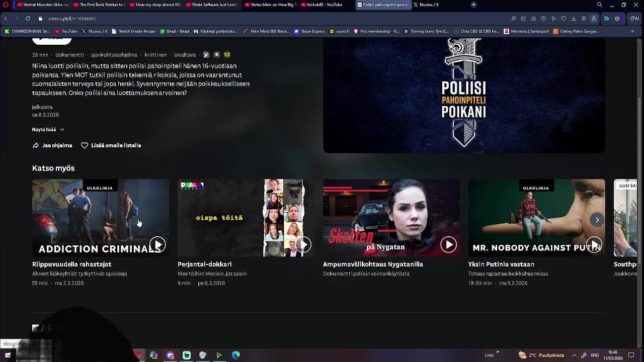
Task: Open the Pro membership bookmark
Action: [x=376, y=31]
